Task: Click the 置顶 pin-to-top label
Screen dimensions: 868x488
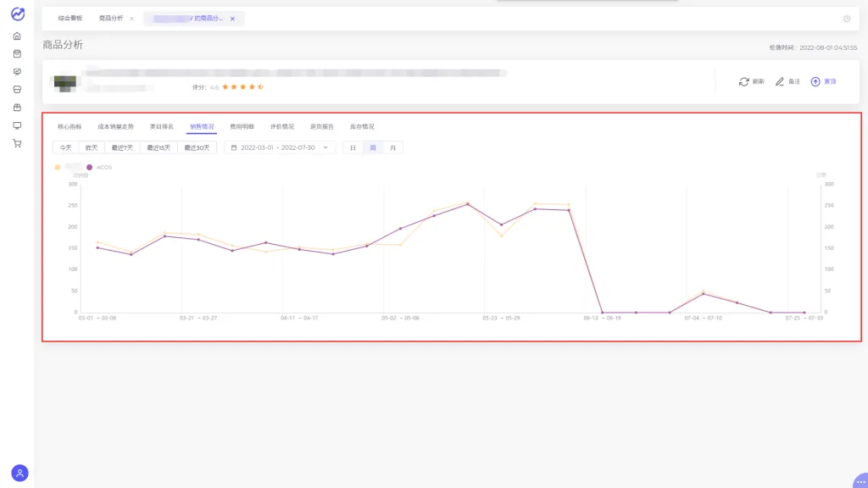Action: (x=830, y=81)
